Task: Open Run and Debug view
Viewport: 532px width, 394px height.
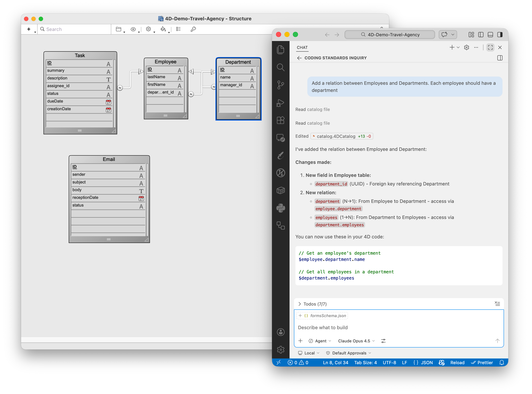Action: (280, 103)
